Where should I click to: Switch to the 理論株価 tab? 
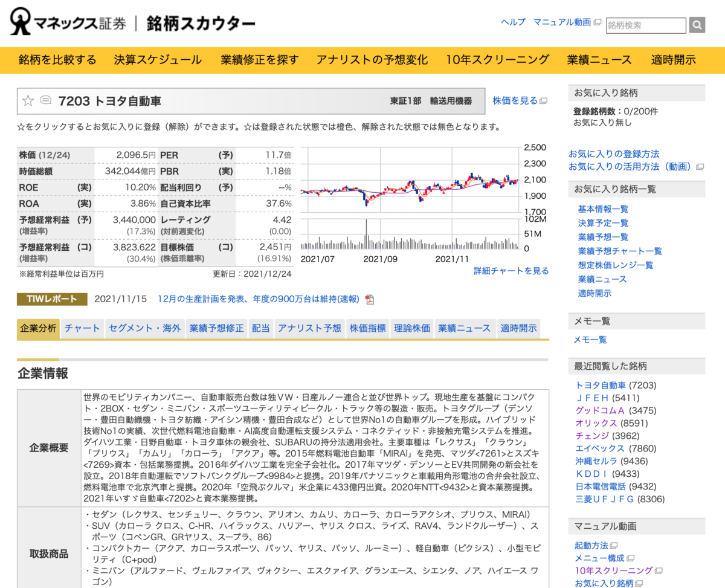(412, 328)
